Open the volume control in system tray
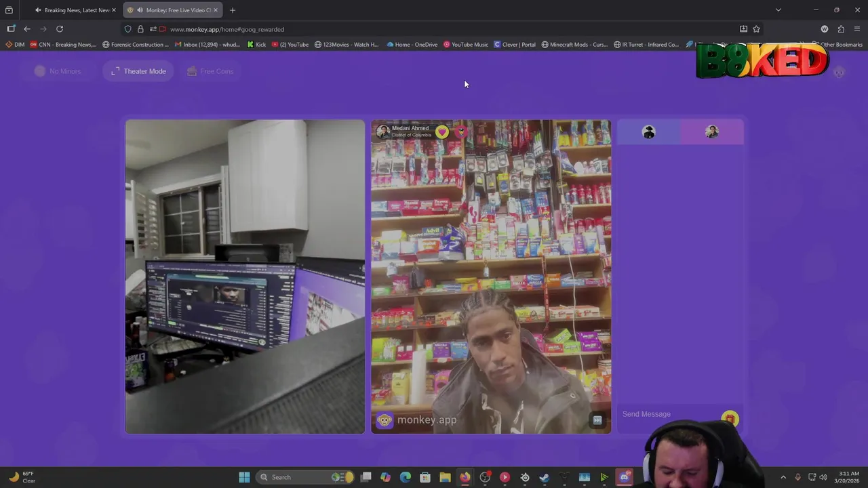868x488 pixels. pos(823,477)
